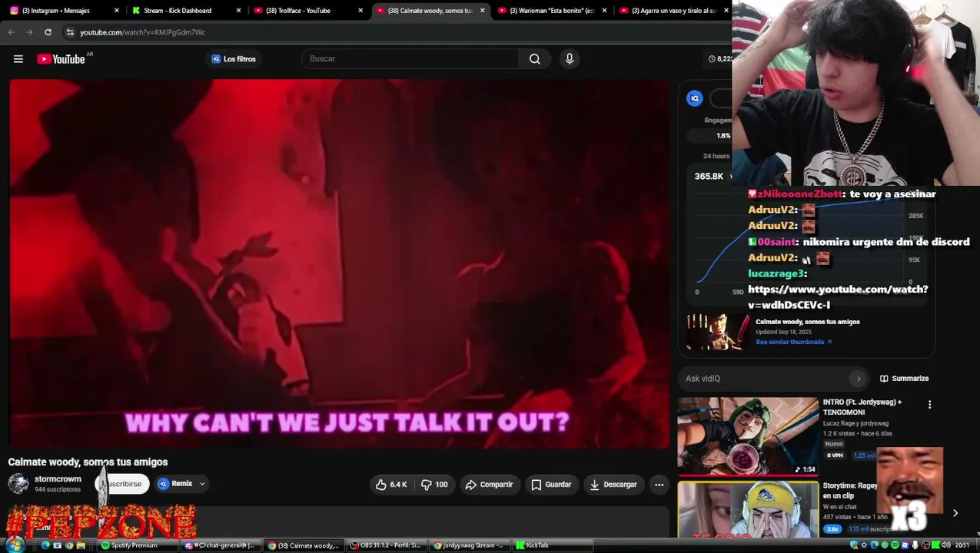Open the YouTube hamburger guide menu
The height and width of the screenshot is (553, 980).
coord(18,59)
